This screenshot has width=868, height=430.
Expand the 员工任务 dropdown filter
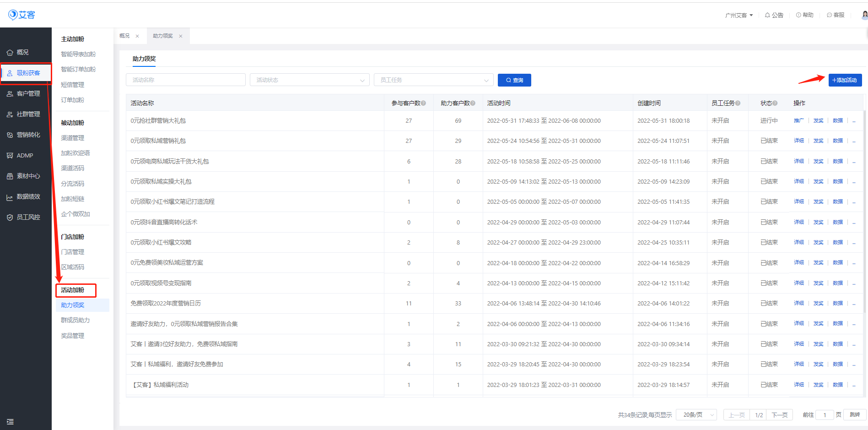click(x=433, y=80)
